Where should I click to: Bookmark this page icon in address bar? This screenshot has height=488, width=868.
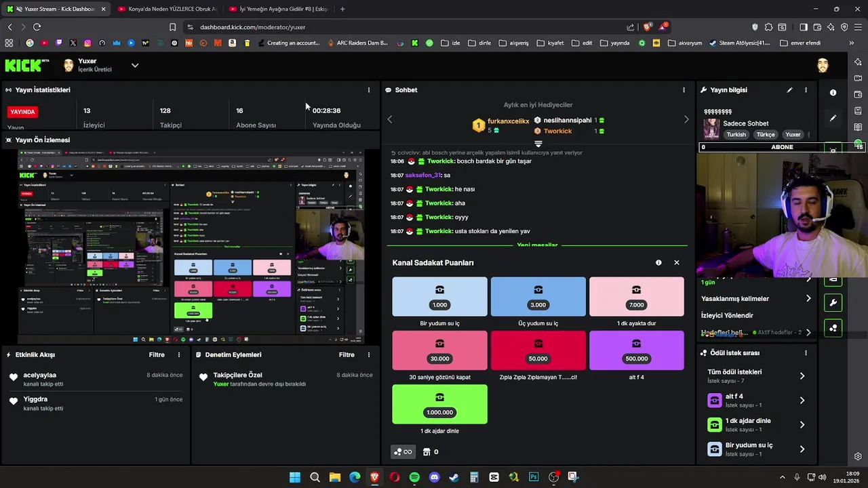172,27
